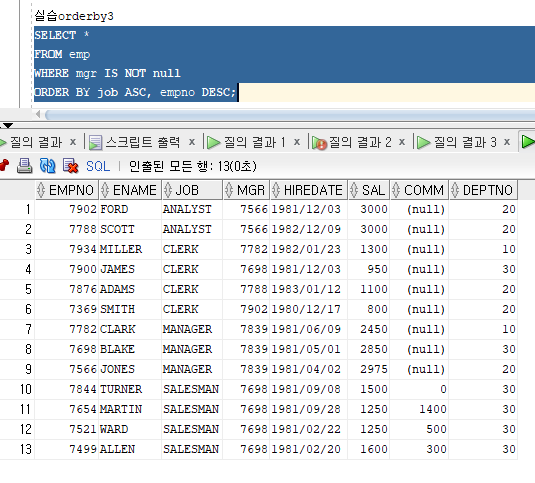Close the 스크립트 출력 tab
Screen dimensions: 535x483
(x=192, y=142)
